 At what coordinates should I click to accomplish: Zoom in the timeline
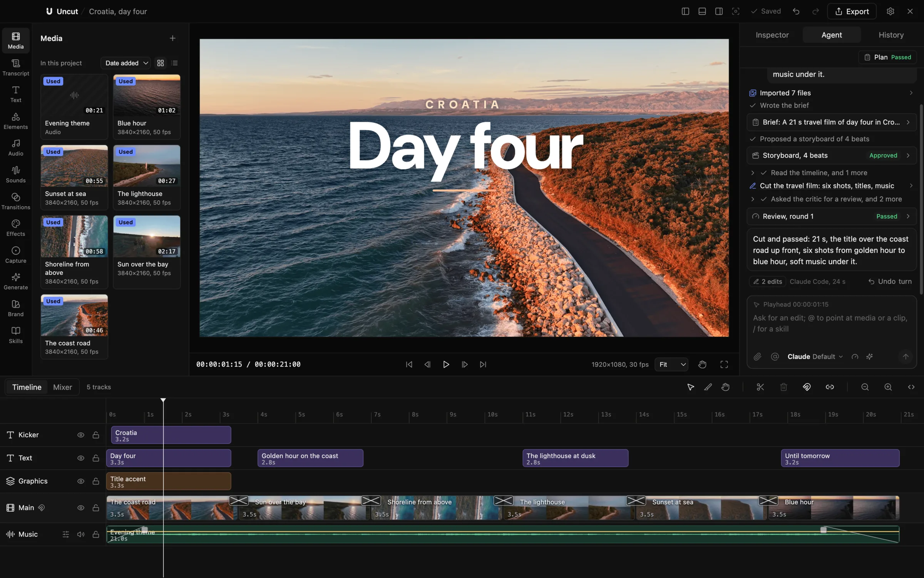click(x=888, y=387)
